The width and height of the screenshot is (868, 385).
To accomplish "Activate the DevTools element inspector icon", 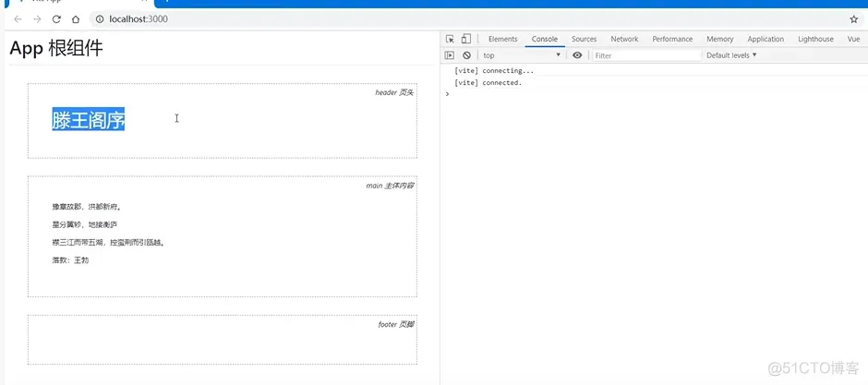I will click(450, 39).
